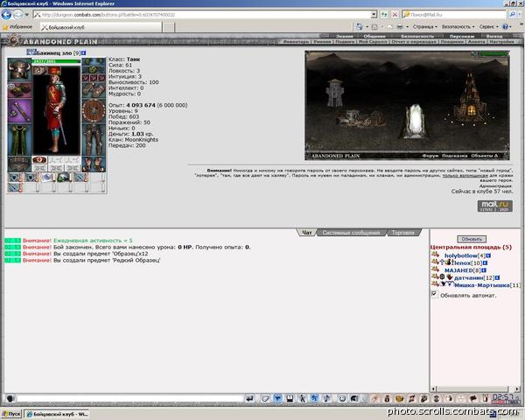Click the info icon next to MAJAHED
Image resolution: width=525 pixels, height=420 pixels.
pyautogui.click(x=484, y=270)
